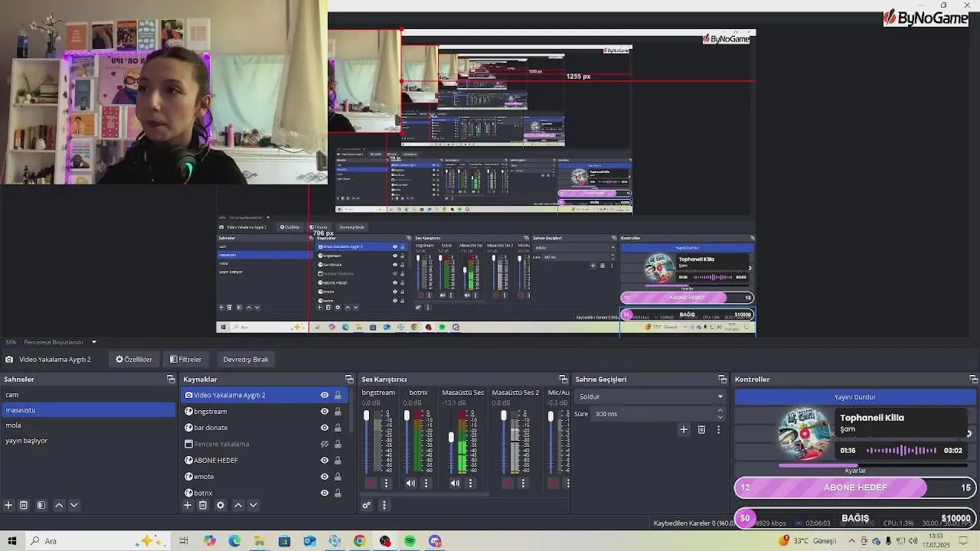Click bngstream volume fader handle
The height and width of the screenshot is (551, 980).
coord(366,416)
